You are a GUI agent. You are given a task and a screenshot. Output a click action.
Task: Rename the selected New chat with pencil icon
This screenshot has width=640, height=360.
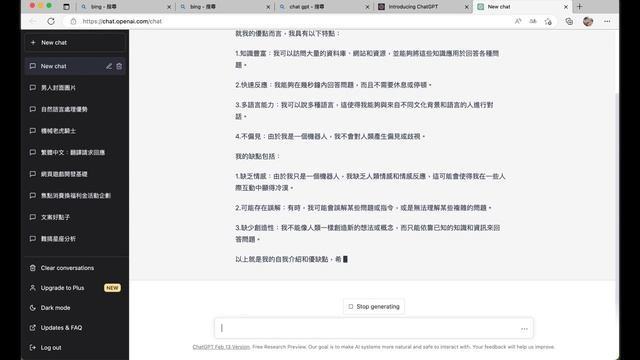tap(109, 66)
